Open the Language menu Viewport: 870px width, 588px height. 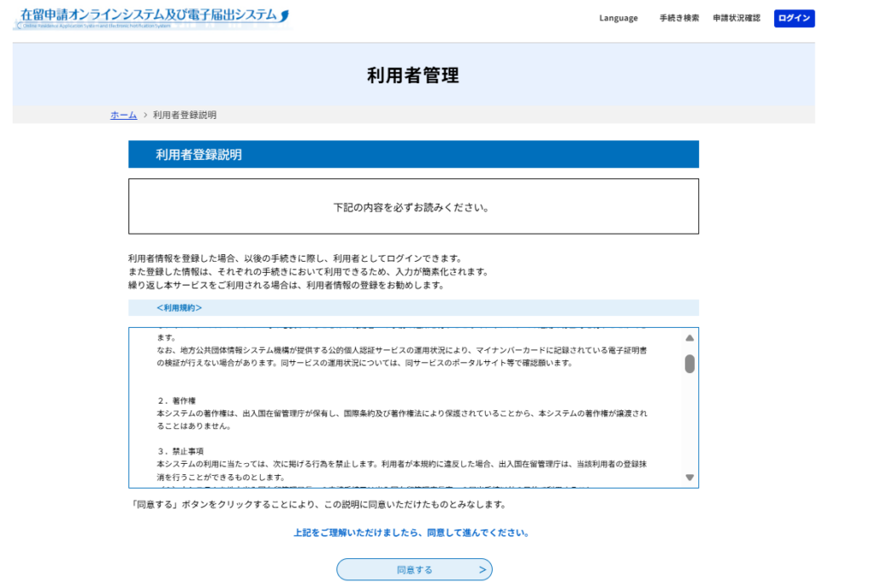point(618,18)
